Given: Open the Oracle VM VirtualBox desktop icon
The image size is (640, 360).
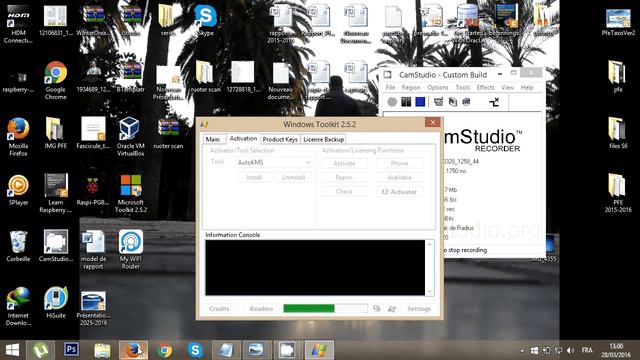Looking at the screenshot, I should click(x=130, y=137).
